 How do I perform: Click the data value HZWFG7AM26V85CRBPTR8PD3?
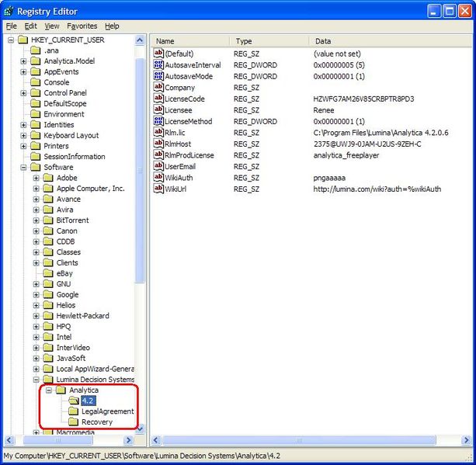(x=363, y=99)
